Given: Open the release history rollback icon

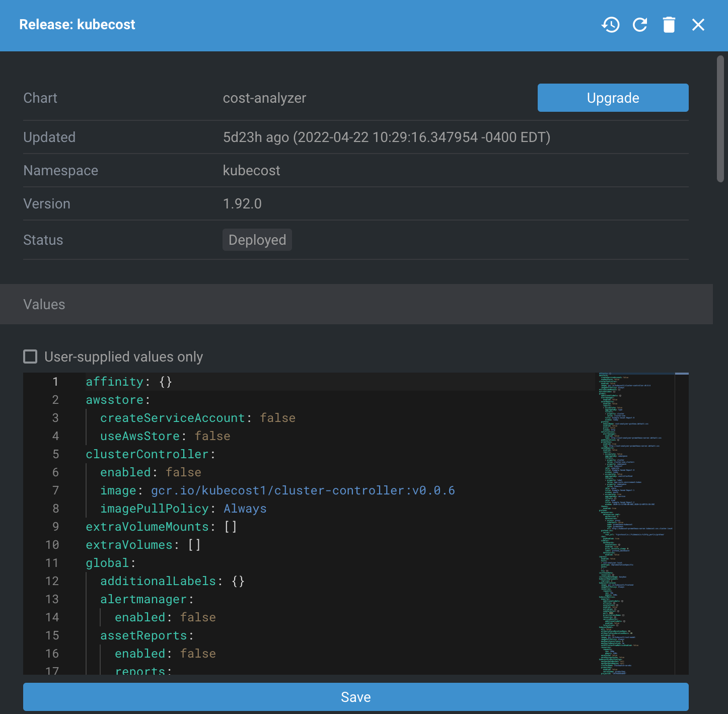Looking at the screenshot, I should 610,25.
